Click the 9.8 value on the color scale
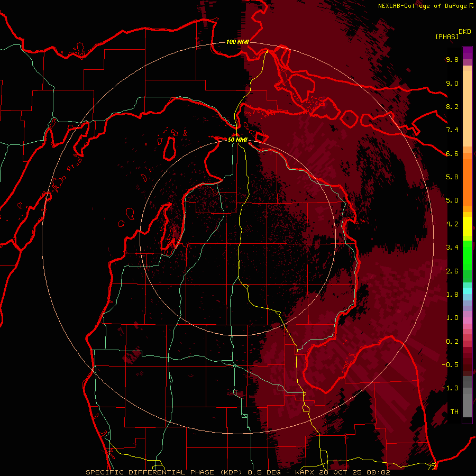The width and height of the screenshot is (476, 476). [452, 59]
